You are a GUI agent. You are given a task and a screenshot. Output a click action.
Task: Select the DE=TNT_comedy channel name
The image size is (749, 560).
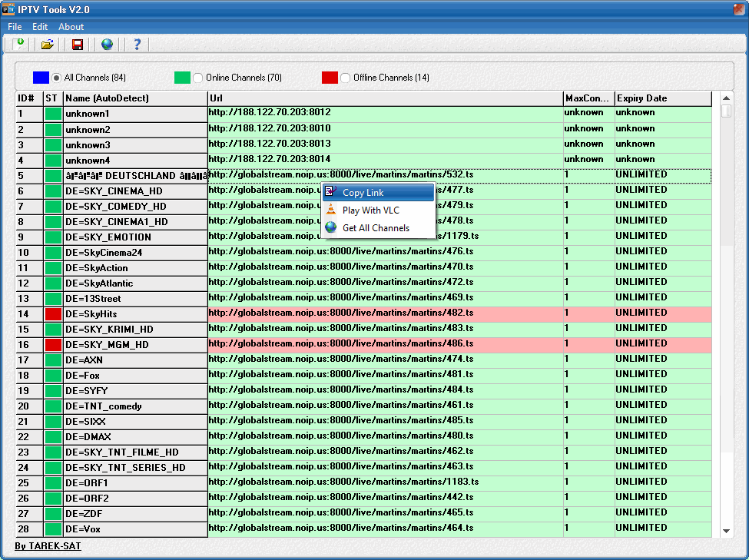click(104, 406)
